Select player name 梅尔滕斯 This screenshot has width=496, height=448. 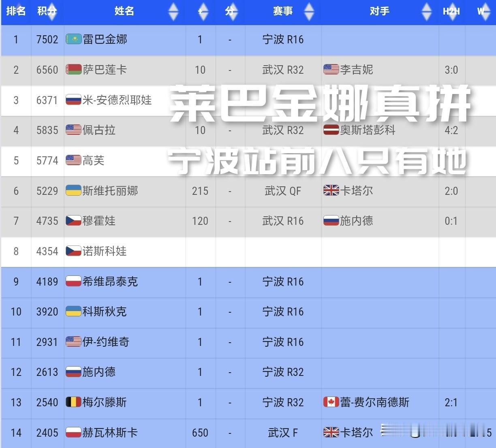tap(105, 402)
